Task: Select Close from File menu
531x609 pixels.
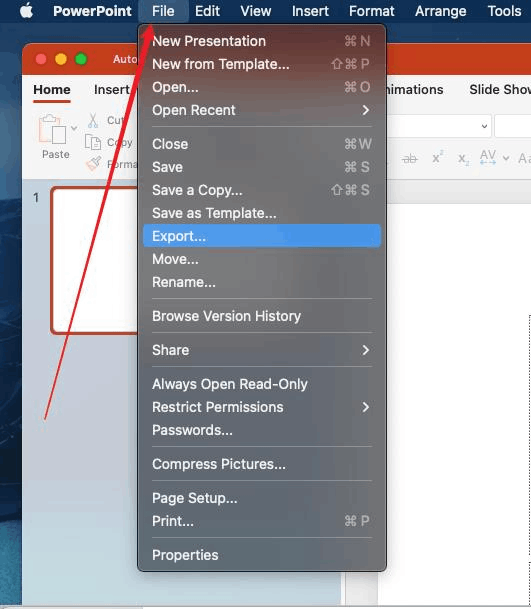Action: click(261, 144)
